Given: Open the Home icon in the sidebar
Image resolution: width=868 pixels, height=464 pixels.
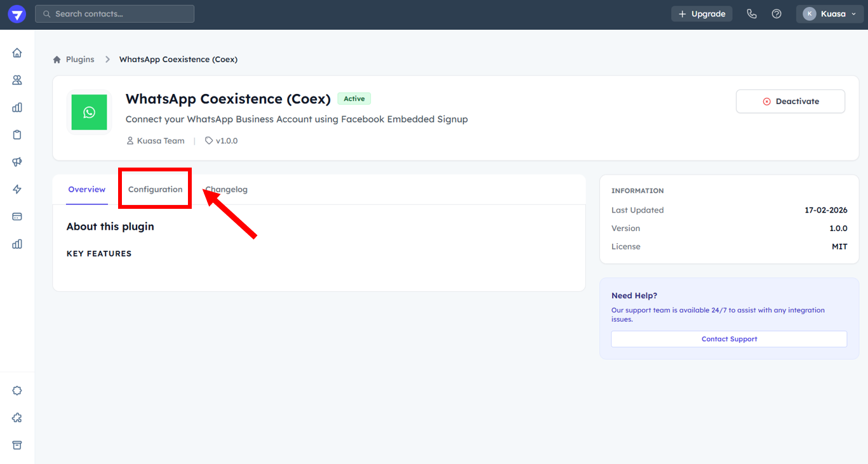Looking at the screenshot, I should coord(17,53).
